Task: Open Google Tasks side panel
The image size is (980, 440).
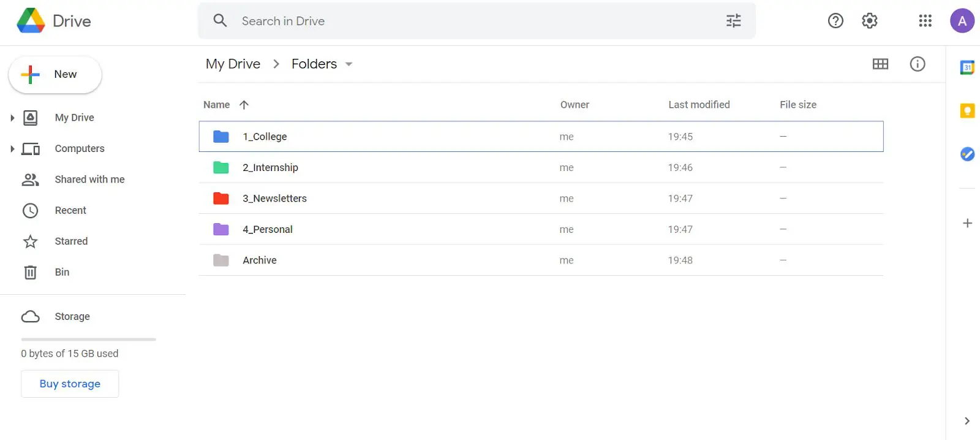Action: [x=967, y=154]
